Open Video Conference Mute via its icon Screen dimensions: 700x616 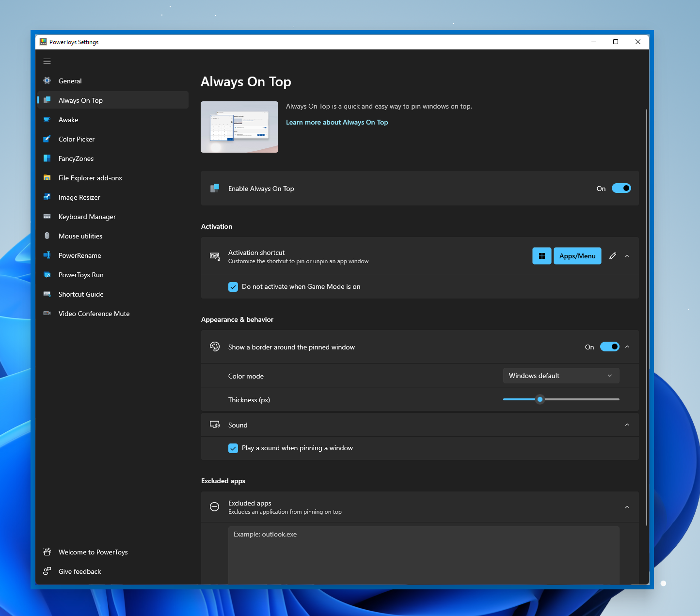click(47, 314)
